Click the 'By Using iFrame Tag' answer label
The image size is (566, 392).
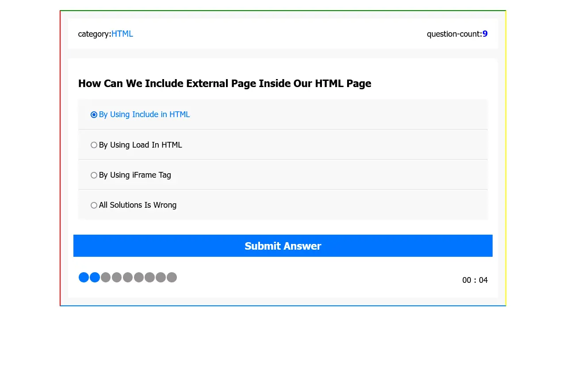click(x=135, y=175)
